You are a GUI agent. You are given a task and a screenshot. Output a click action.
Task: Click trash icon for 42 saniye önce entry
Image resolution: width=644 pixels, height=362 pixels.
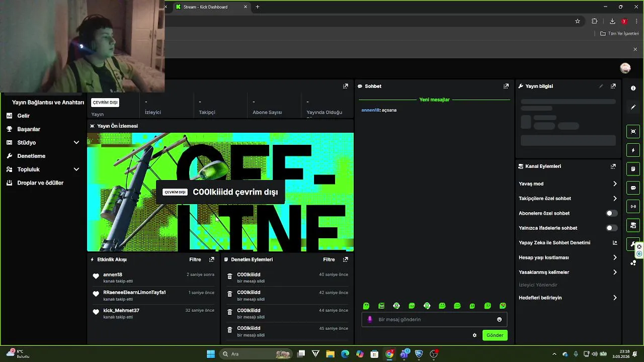[230, 294]
